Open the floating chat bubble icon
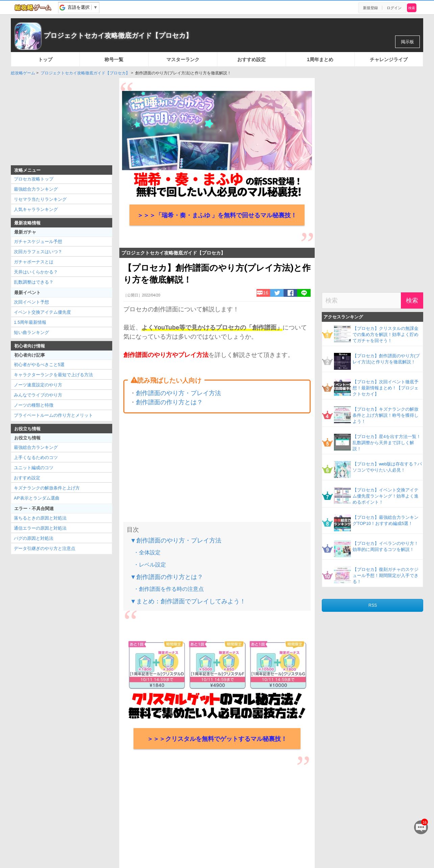The width and height of the screenshot is (434, 868). coord(421,827)
